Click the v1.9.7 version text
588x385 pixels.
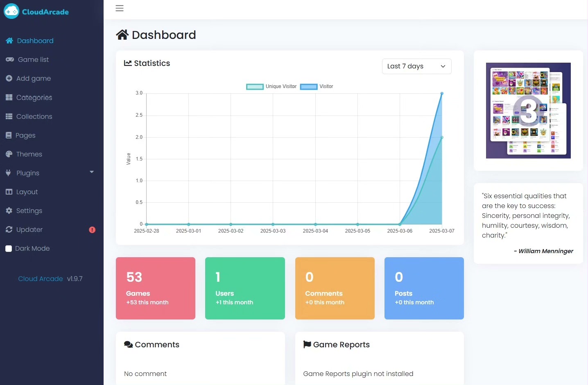point(75,279)
